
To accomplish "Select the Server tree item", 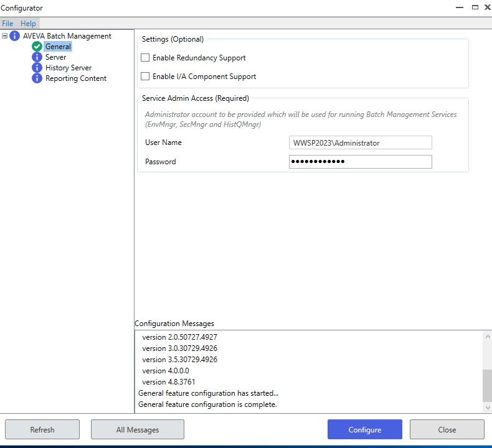I will pyautogui.click(x=56, y=57).
